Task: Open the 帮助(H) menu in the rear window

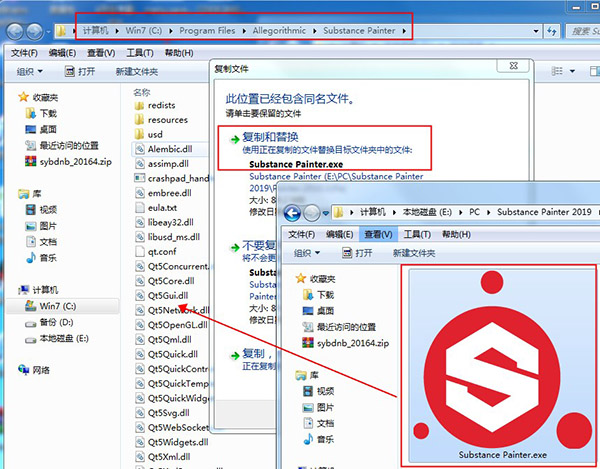Action: 179,53
